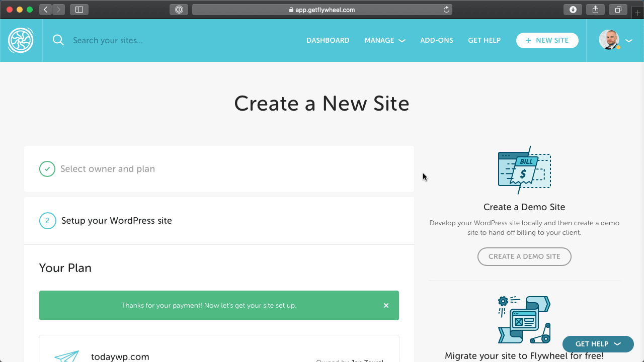This screenshot has height=362, width=644.
Task: Expand the account chevron beside the avatar
Action: click(629, 41)
